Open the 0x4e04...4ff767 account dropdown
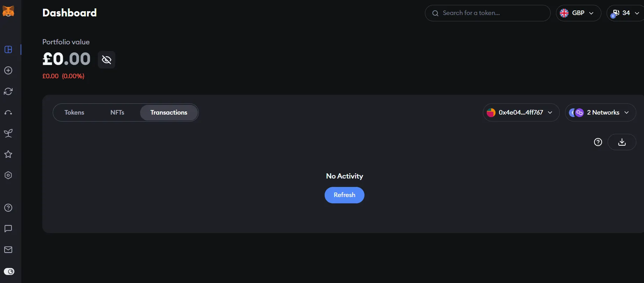The height and width of the screenshot is (283, 644). click(x=521, y=113)
